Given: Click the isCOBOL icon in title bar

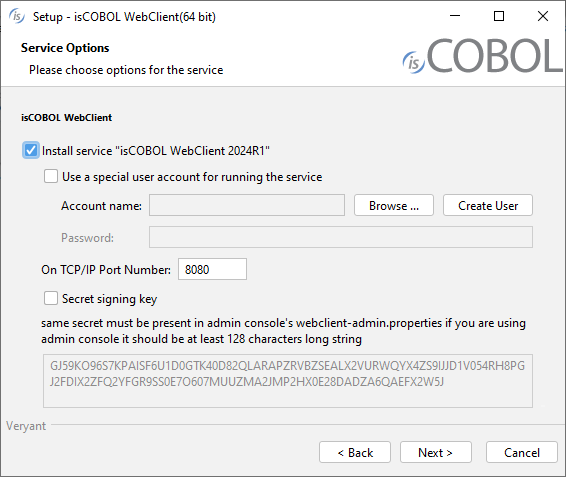Looking at the screenshot, I should tap(17, 16).
